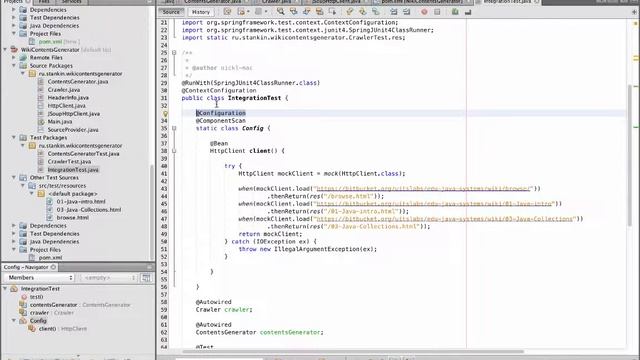The height and width of the screenshot is (360, 640).
Task: Click the Stop Macro Recording icon
Action: pos(438,12)
